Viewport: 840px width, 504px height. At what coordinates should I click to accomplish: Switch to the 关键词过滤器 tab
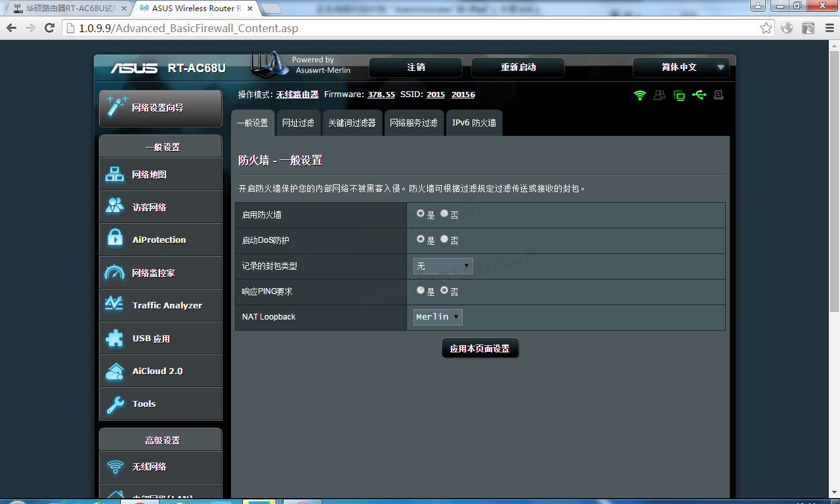click(352, 123)
